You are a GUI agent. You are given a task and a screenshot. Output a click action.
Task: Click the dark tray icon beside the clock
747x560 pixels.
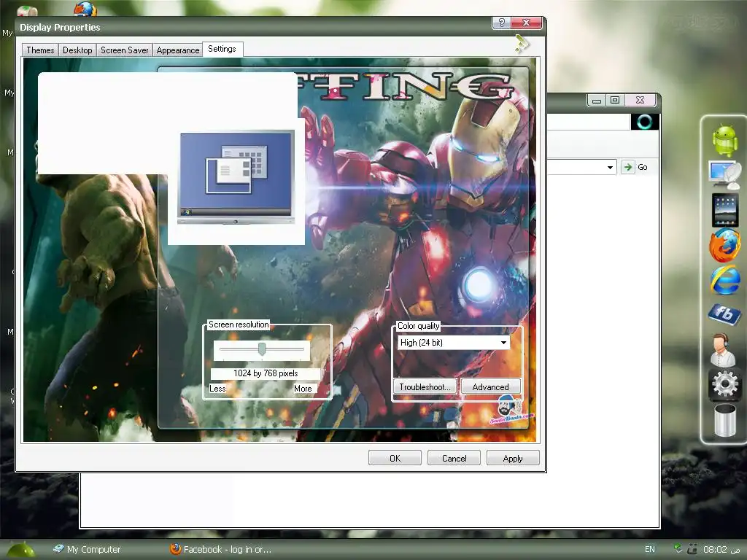point(692,549)
